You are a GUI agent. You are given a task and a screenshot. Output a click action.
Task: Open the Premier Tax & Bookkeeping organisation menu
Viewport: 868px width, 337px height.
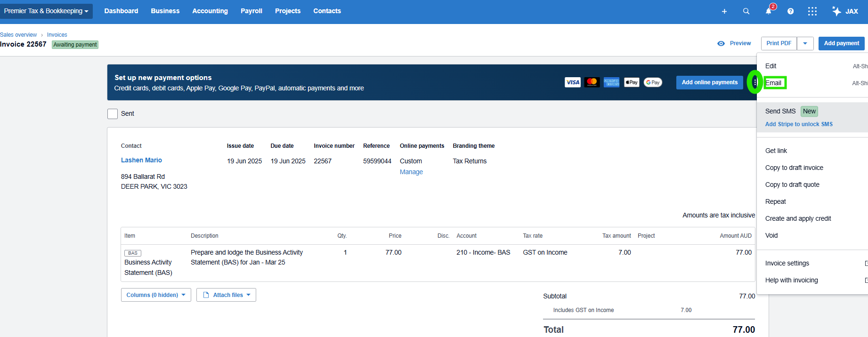(x=46, y=11)
